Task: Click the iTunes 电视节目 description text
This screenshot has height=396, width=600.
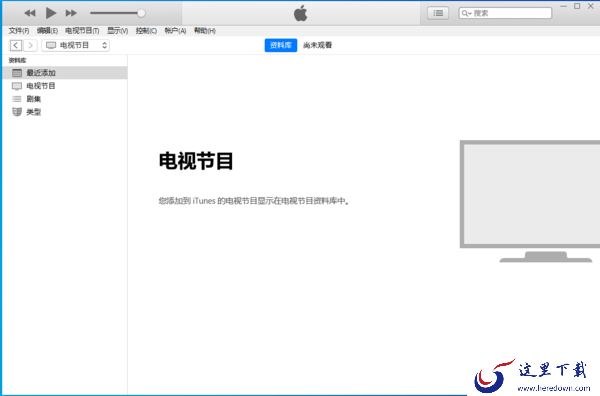Action: (254, 200)
